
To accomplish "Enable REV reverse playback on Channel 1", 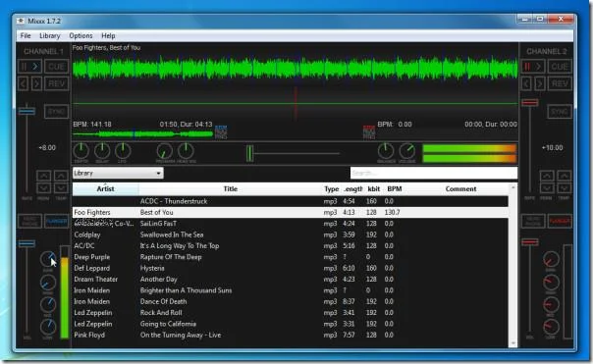I will click(x=57, y=83).
